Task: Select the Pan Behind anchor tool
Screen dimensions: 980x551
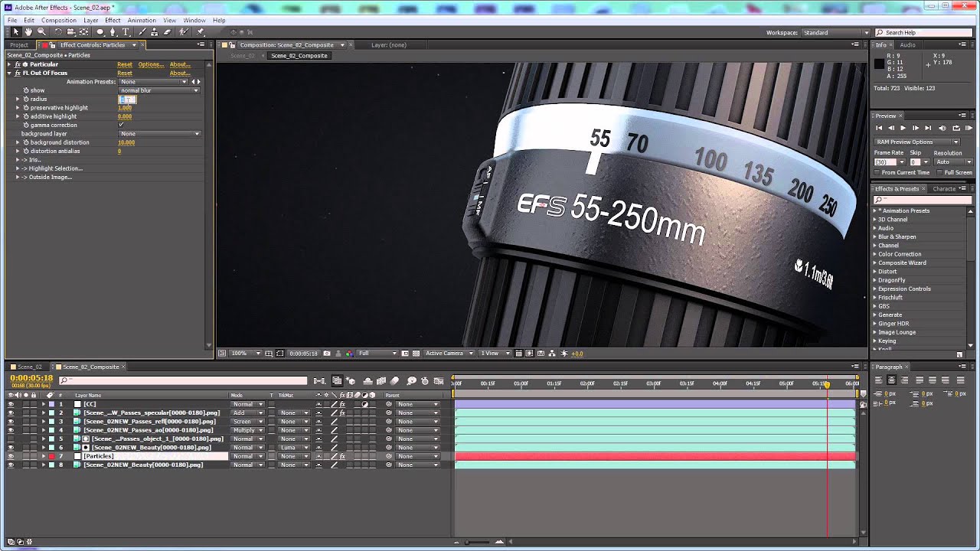Action: [83, 32]
